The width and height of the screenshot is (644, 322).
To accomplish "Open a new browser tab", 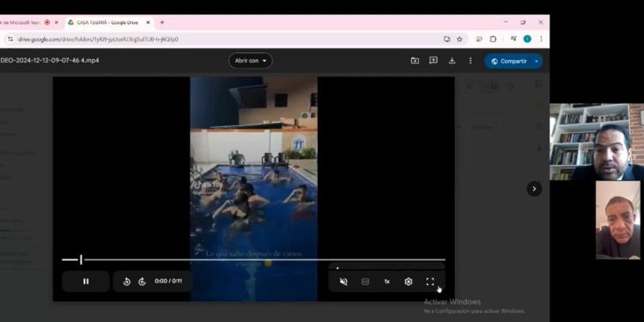I will pos(162,22).
